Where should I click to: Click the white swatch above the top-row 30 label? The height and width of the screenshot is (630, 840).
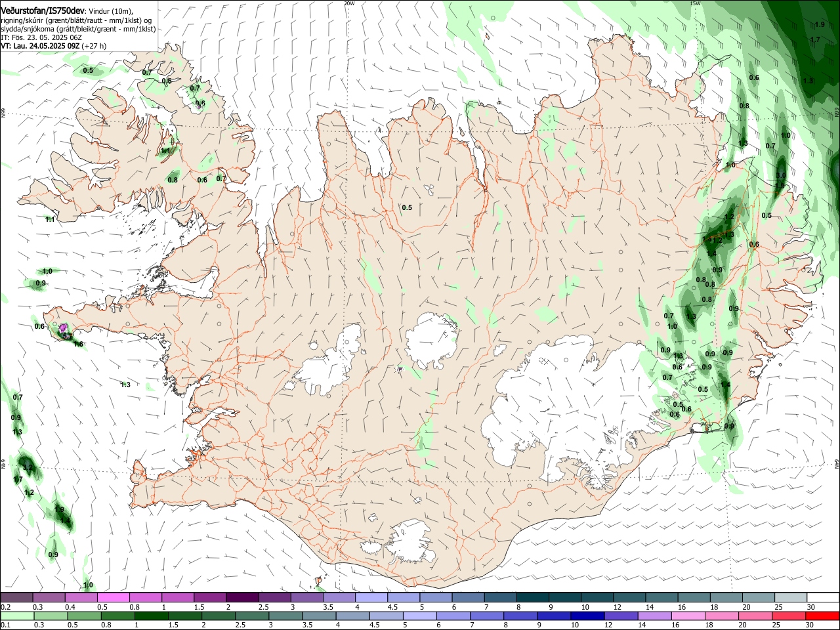point(822,597)
